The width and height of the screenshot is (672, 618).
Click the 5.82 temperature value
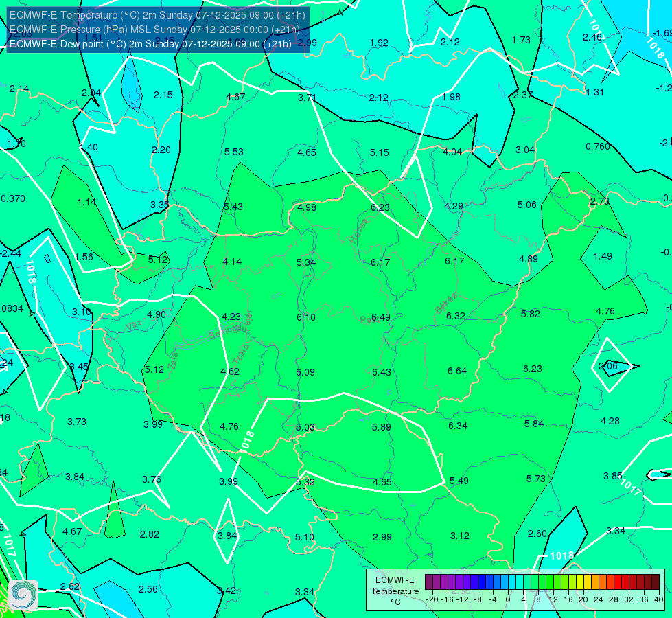coord(530,314)
